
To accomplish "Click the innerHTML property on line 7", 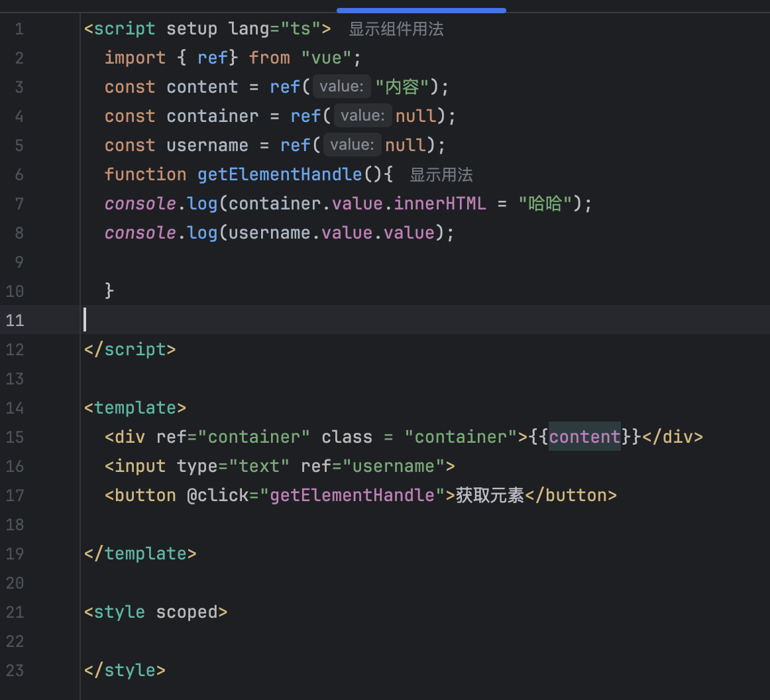I will coord(440,204).
